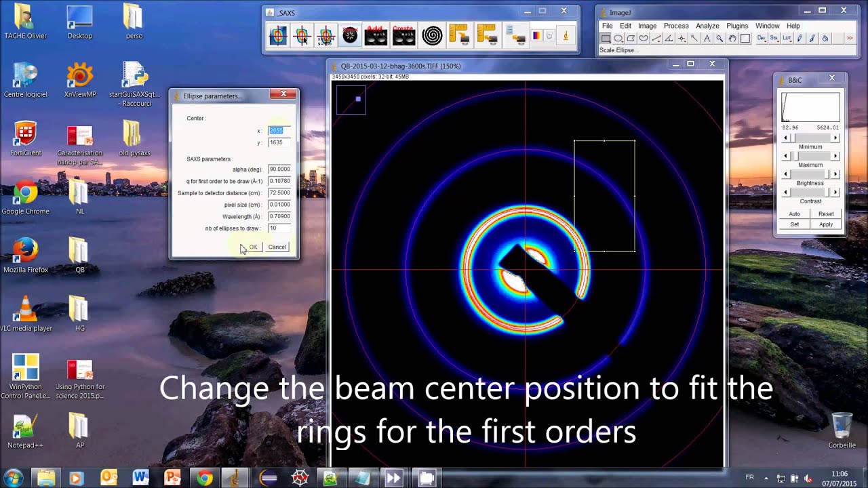Click the Create mask icon in _SAXS
This screenshot has height=488, width=868.
point(403,35)
